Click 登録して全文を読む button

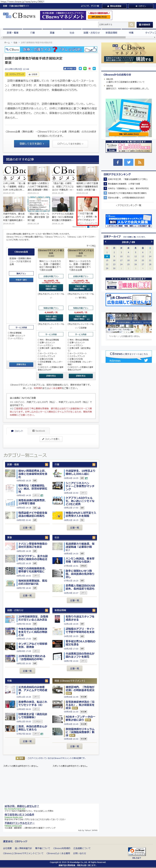coord(32,144)
